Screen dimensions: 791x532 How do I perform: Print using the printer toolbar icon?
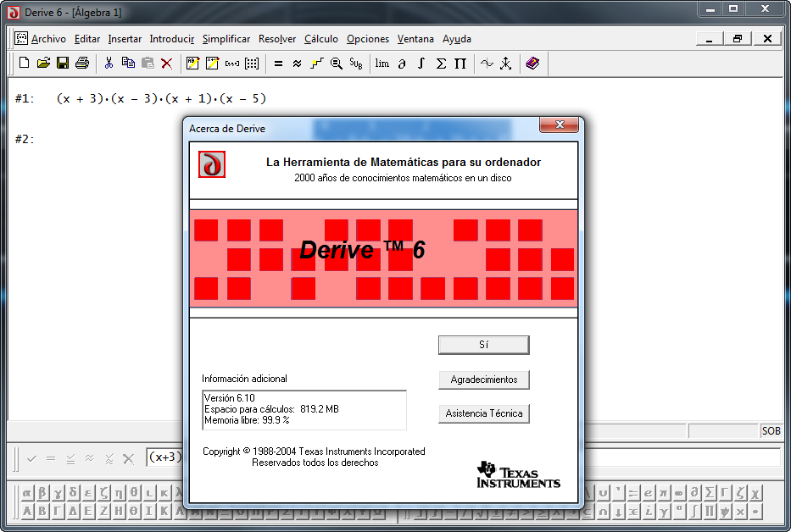(x=82, y=63)
